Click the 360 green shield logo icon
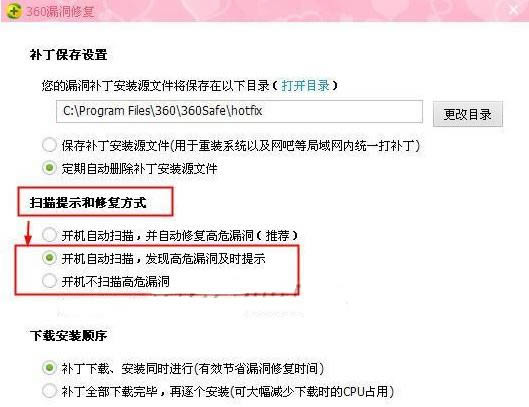The width and height of the screenshot is (529, 407). [13, 11]
